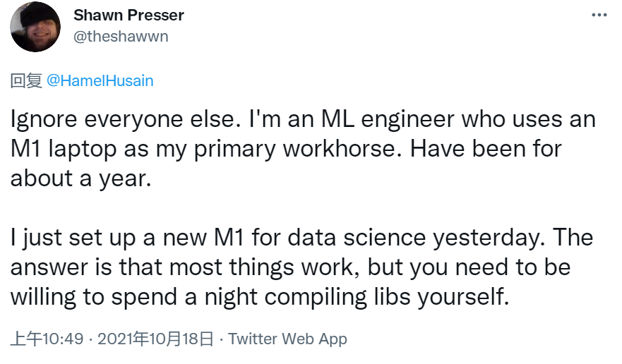Click the 回复 reply label
622x364 pixels.
tap(26, 80)
